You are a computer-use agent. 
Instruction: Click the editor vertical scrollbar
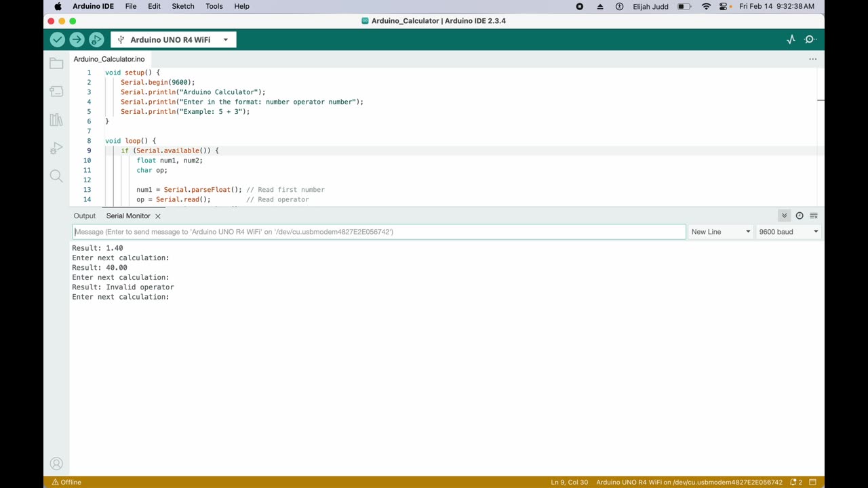821,136
